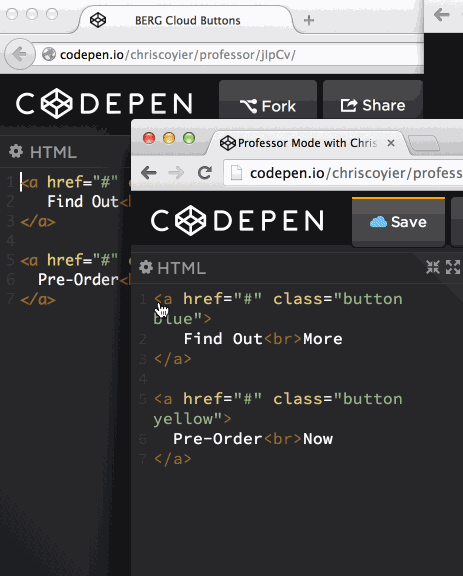Click the globe site icon in back address bar
Image resolution: width=463 pixels, height=576 pixels.
[49, 54]
